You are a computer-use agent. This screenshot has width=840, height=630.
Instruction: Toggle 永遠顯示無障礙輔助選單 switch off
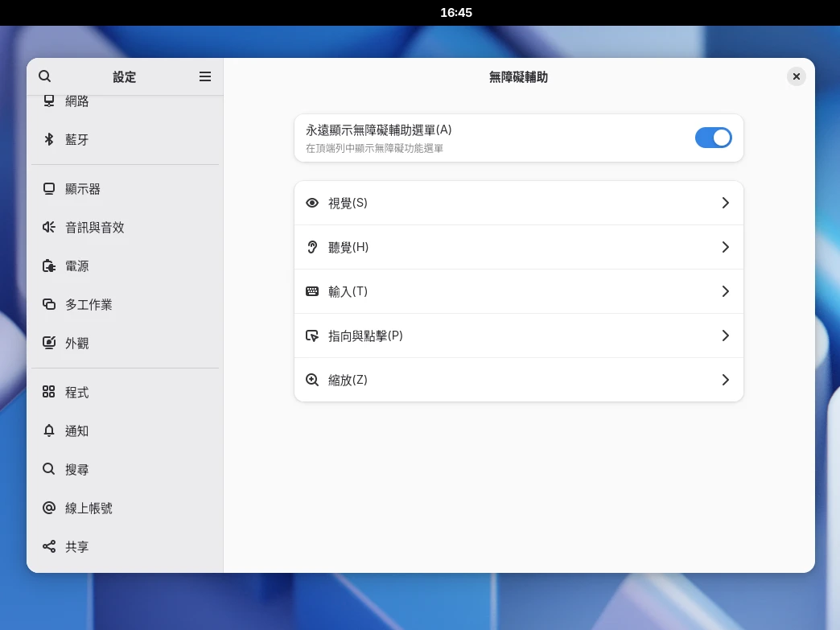click(713, 138)
